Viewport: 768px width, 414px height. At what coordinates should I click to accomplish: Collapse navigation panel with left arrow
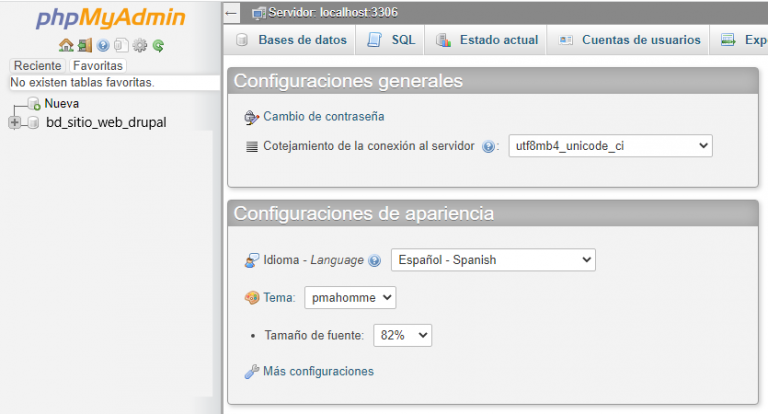coord(232,12)
